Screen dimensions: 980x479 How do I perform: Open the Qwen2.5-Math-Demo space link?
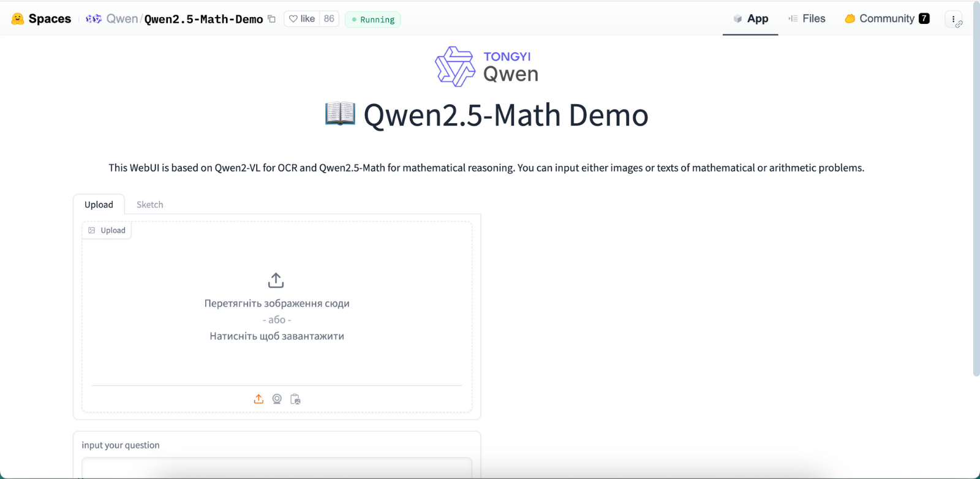[203, 19]
